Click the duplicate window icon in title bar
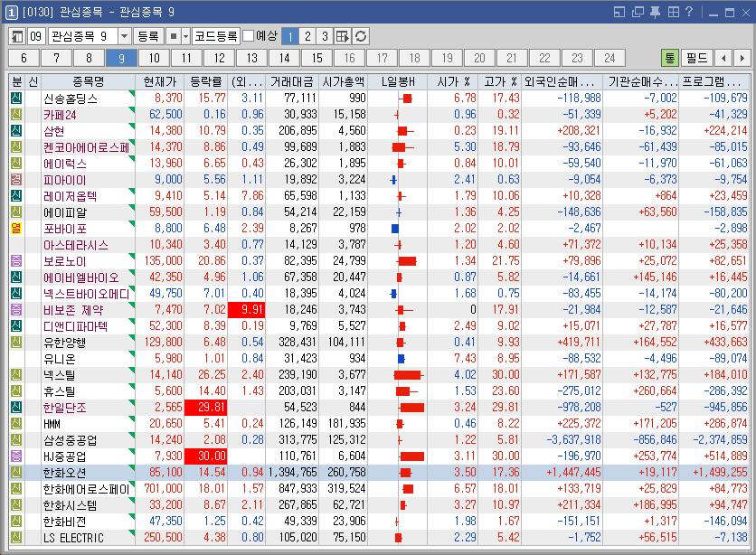The width and height of the screenshot is (756, 555). coord(638,12)
